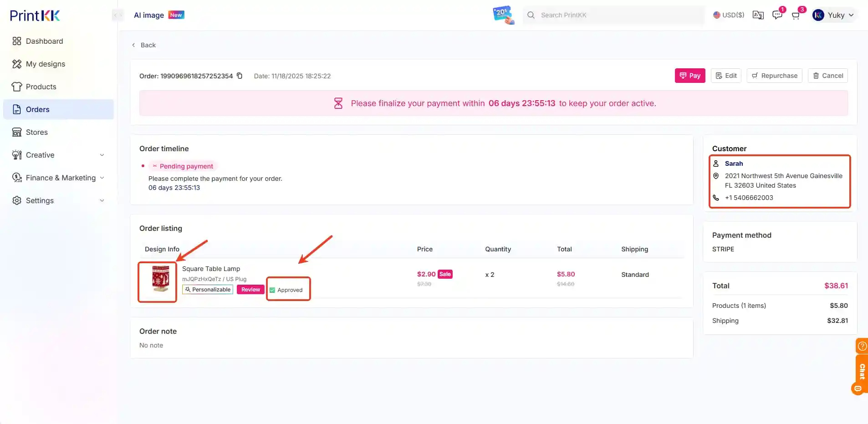Open the messages icon with notification badge

[777, 15]
